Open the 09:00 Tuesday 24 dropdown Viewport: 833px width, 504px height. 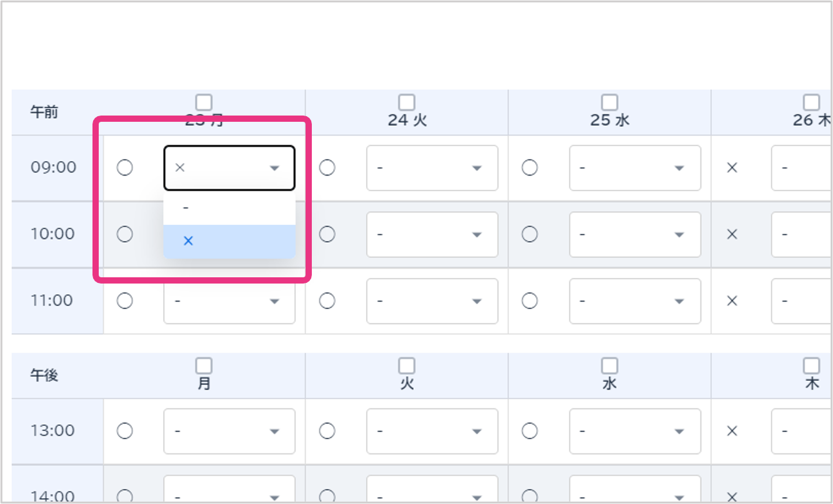pyautogui.click(x=432, y=168)
